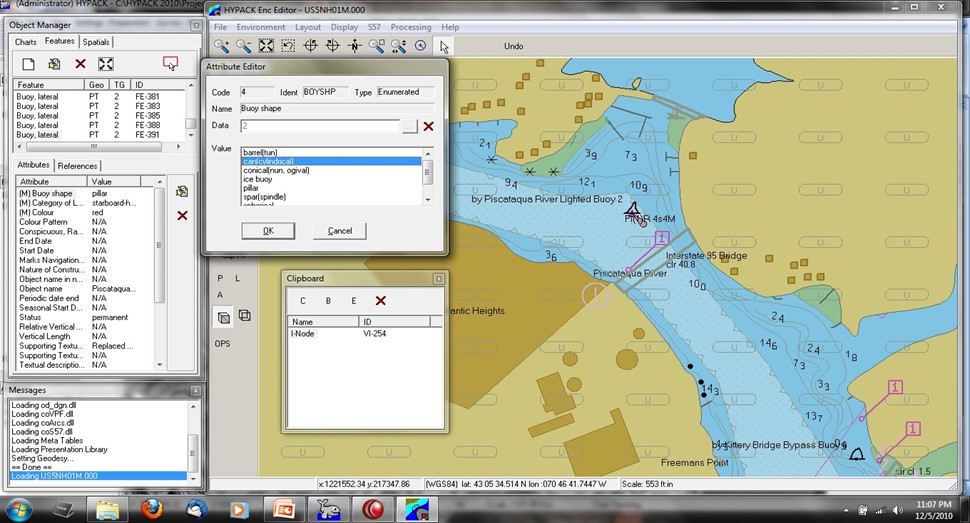Click the solid cube icon in tool panel
970x523 pixels.
point(224,318)
